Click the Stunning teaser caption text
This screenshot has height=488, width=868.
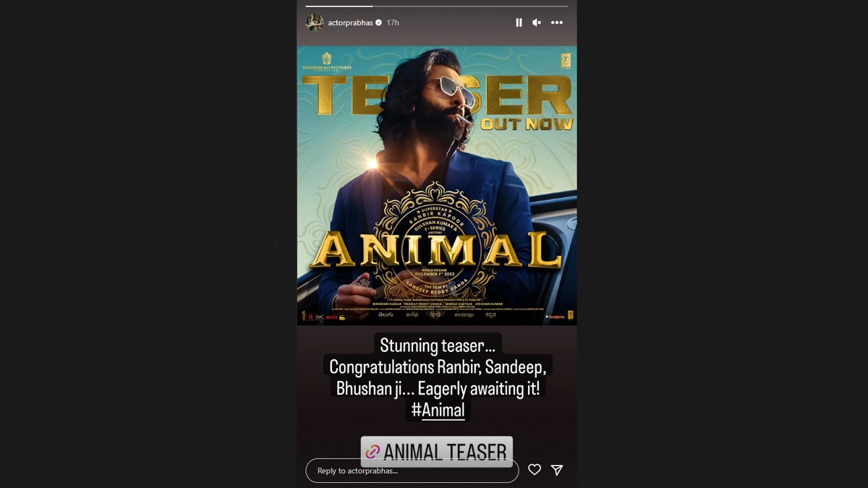(x=437, y=346)
